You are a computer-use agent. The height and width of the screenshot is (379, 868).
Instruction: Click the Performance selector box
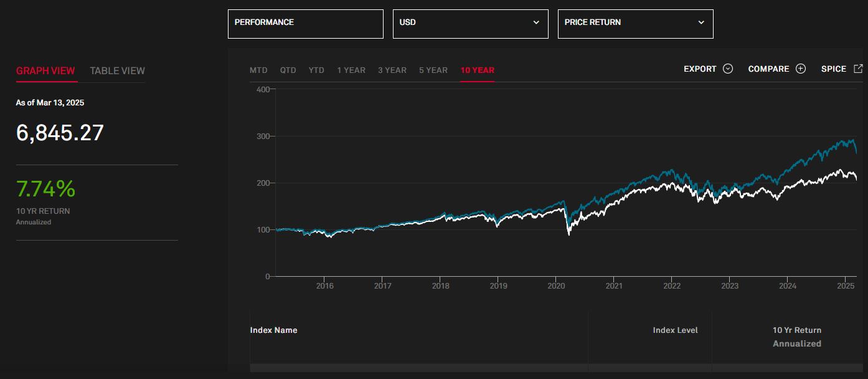(306, 24)
